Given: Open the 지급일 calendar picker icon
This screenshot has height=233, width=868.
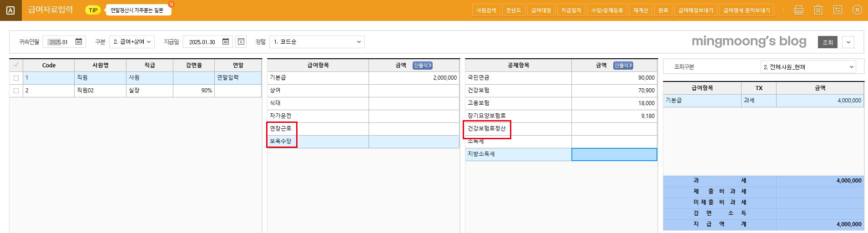Looking at the screenshot, I should (226, 42).
